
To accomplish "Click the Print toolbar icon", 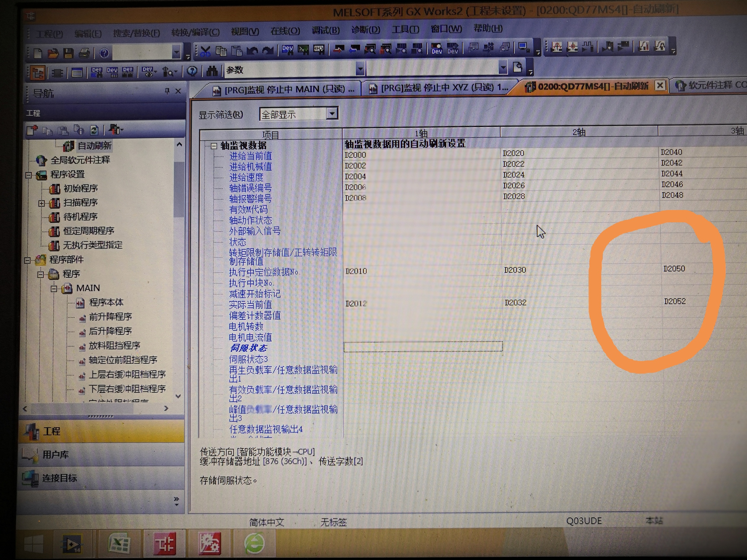I will 84,53.
